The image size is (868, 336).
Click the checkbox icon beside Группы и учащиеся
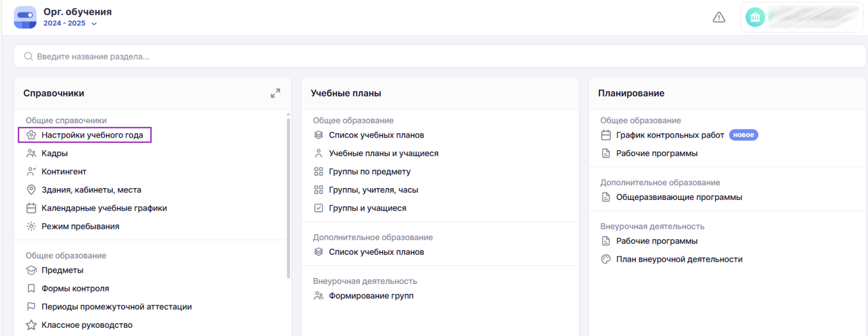318,208
